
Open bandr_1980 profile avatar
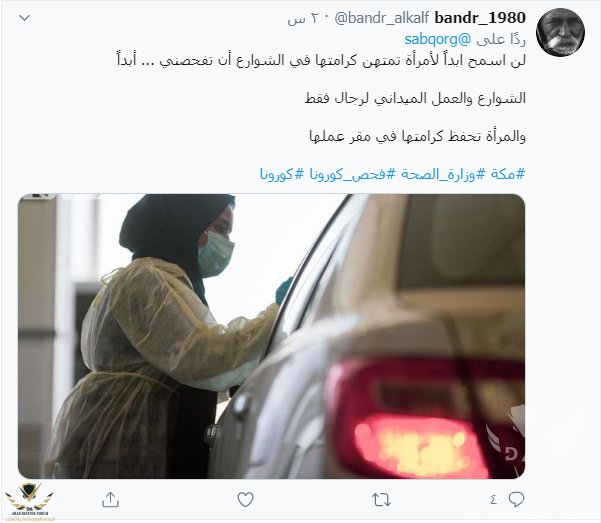coord(560,32)
